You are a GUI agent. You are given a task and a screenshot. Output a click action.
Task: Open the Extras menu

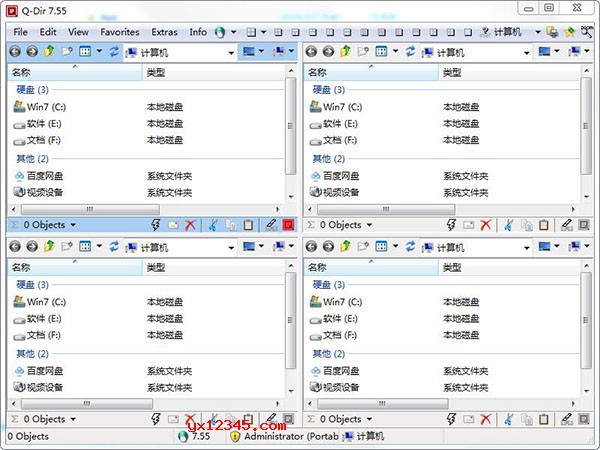[x=164, y=32]
